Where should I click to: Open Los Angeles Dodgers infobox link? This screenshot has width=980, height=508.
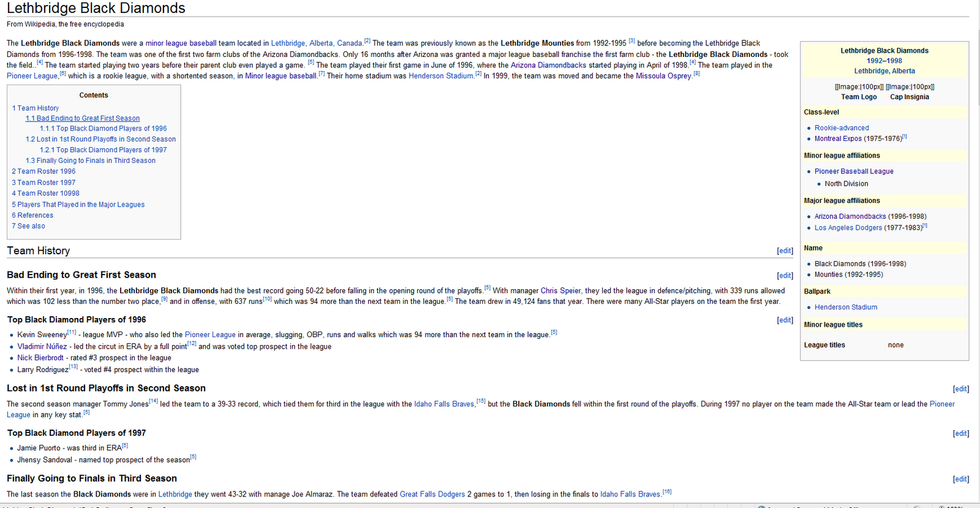(848, 228)
